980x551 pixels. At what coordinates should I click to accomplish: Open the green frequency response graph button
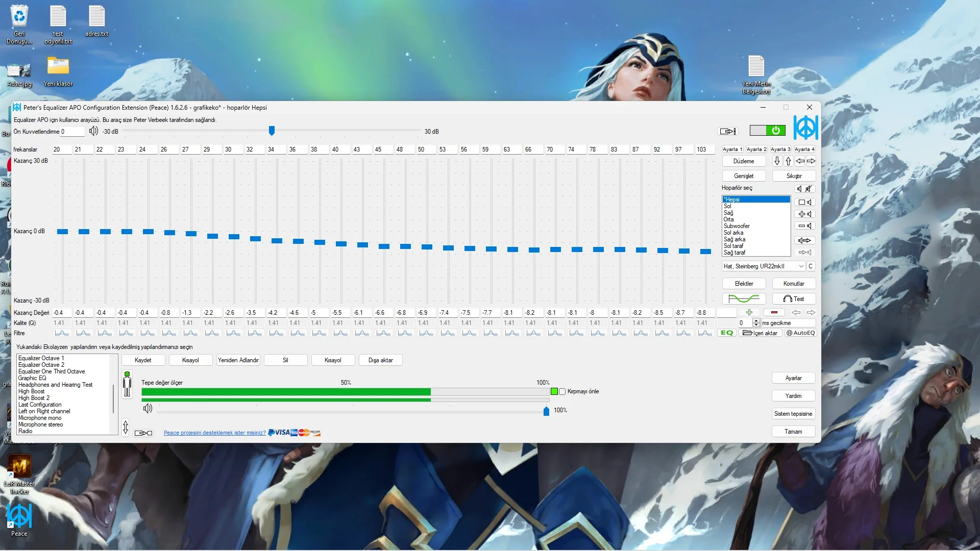coord(744,299)
